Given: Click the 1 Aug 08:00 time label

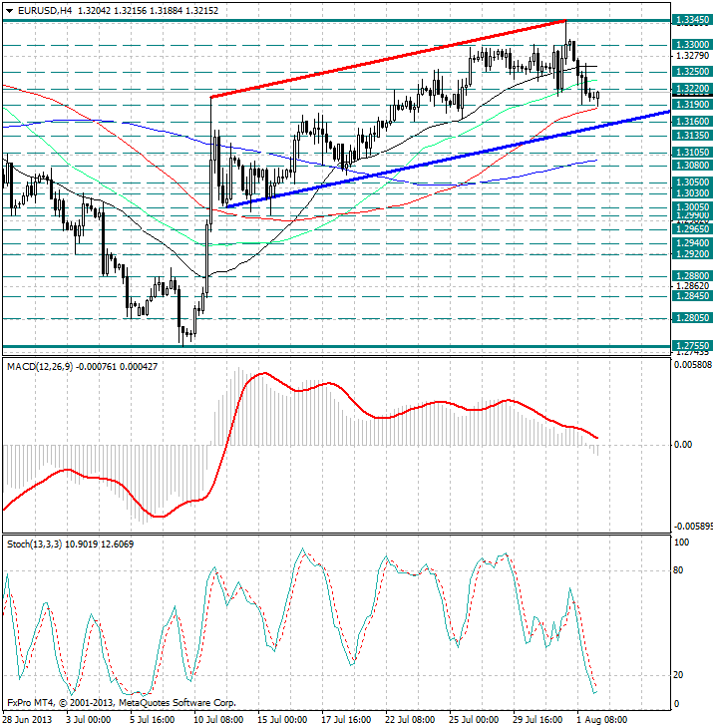Looking at the screenshot, I should click(x=601, y=720).
